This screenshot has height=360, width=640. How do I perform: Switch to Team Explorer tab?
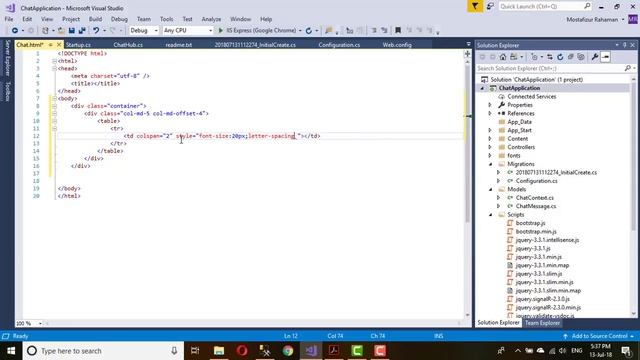[x=542, y=323]
